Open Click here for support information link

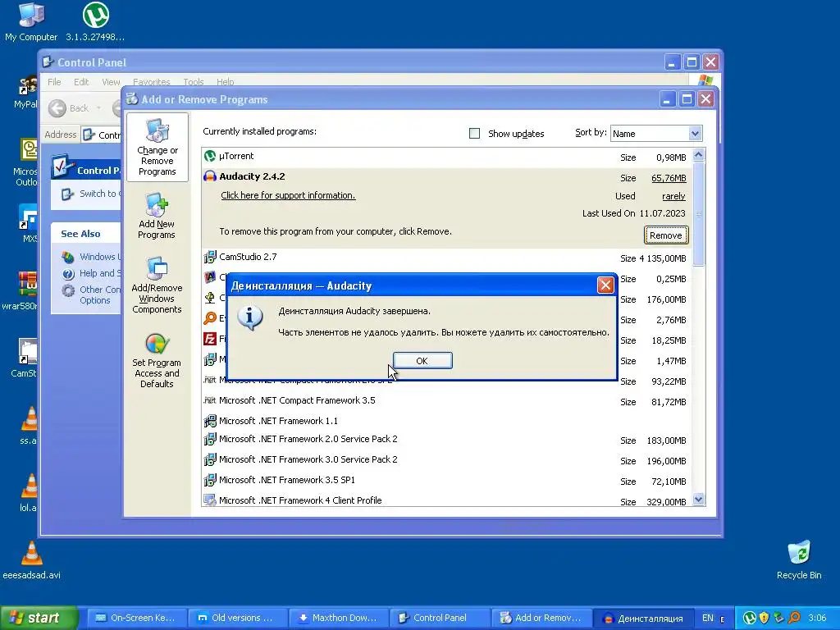[x=288, y=195]
